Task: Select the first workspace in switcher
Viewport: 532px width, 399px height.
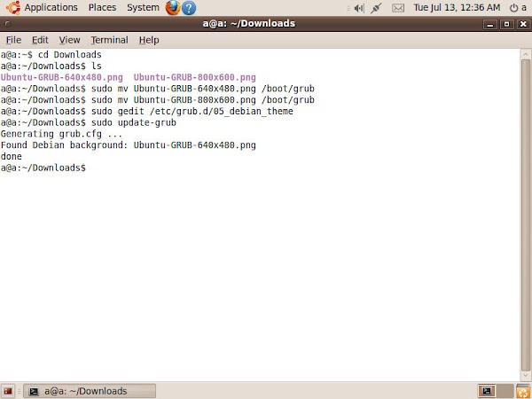Action: (x=487, y=391)
